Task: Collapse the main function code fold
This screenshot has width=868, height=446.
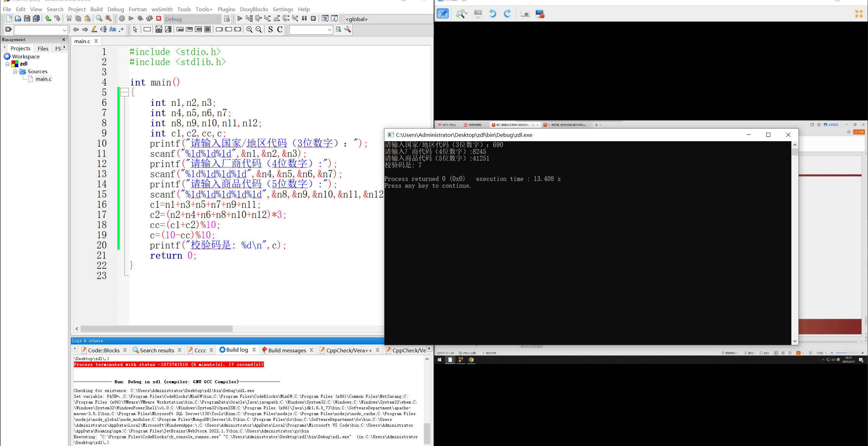Action: [x=125, y=92]
